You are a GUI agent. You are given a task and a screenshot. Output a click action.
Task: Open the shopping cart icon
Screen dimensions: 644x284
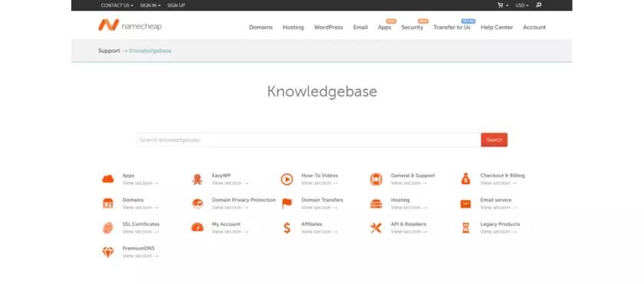(500, 5)
